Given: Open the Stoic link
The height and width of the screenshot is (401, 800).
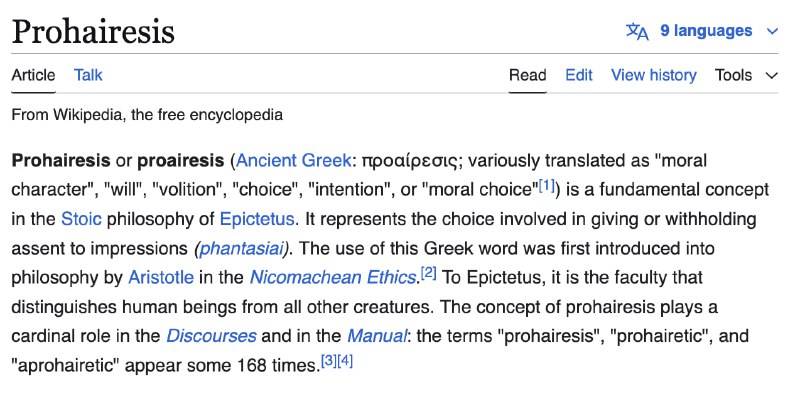Looking at the screenshot, I should 81,219.
